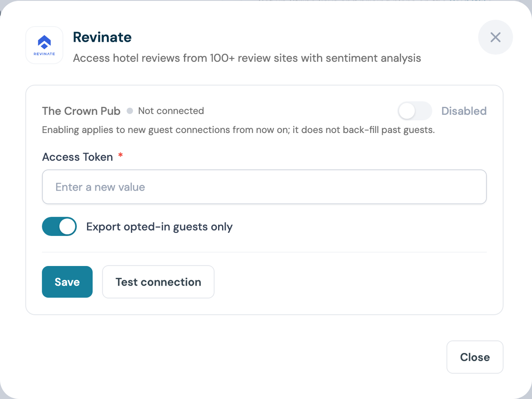Focus the Access Token input field
This screenshot has height=399, width=532.
tap(264, 187)
